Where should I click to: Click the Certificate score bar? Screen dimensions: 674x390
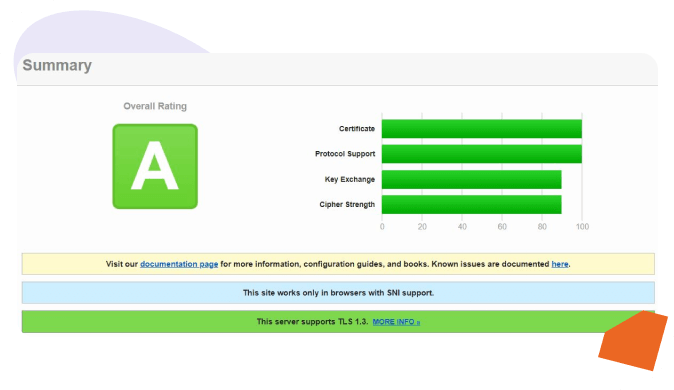[x=482, y=129]
